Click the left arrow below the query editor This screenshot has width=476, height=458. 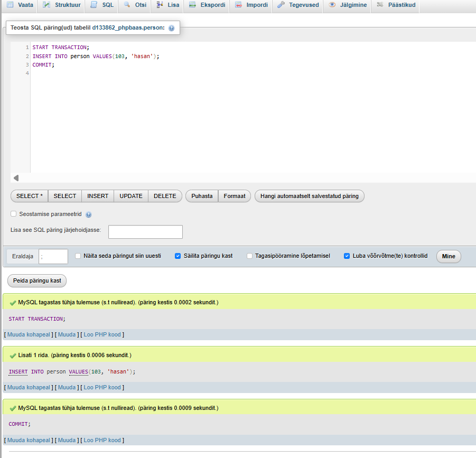16,178
